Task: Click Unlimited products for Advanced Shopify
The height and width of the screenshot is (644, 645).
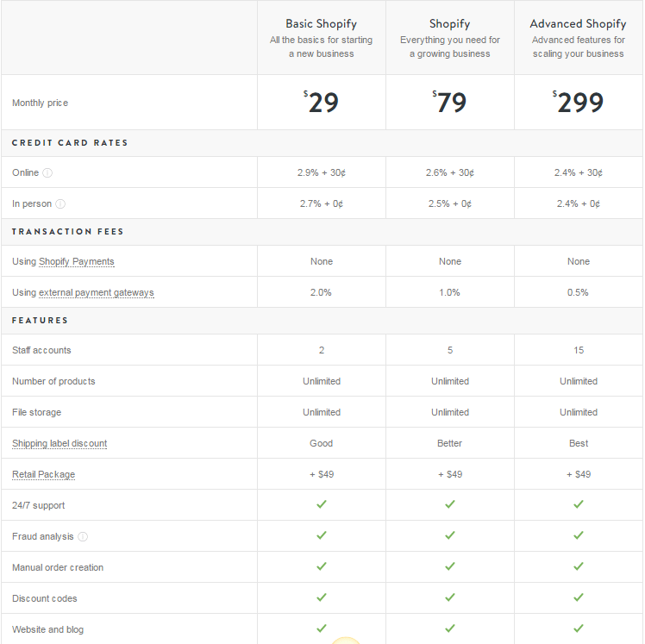Action: tap(579, 381)
